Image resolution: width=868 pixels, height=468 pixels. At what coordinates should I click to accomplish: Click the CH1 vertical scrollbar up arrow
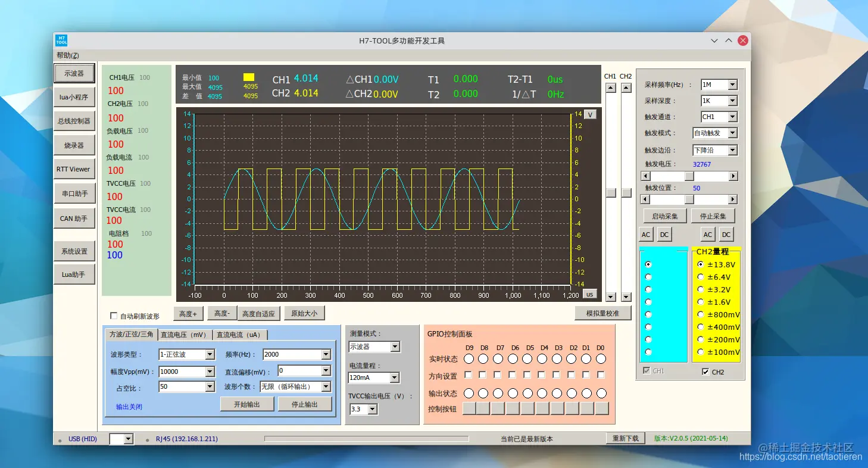click(x=611, y=88)
